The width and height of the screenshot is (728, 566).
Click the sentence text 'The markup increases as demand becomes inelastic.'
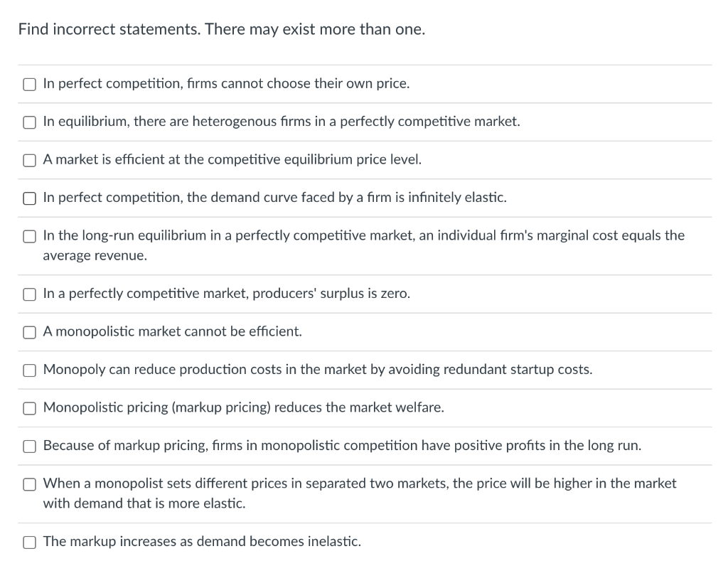(x=202, y=542)
